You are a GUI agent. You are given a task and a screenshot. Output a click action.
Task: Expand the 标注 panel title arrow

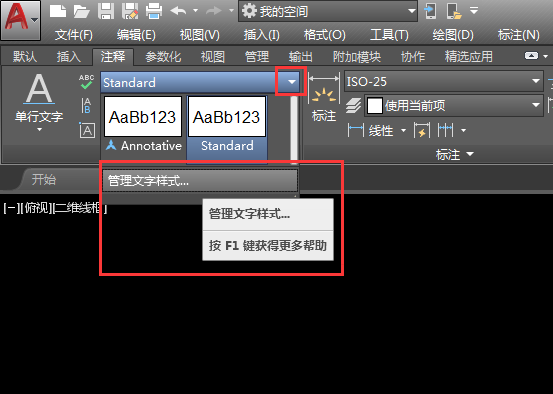tap(470, 154)
